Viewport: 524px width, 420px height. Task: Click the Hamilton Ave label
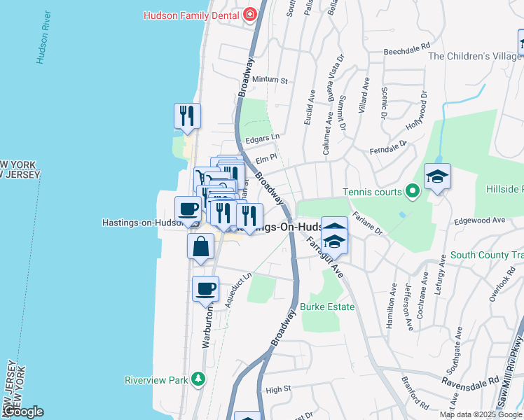click(x=392, y=306)
